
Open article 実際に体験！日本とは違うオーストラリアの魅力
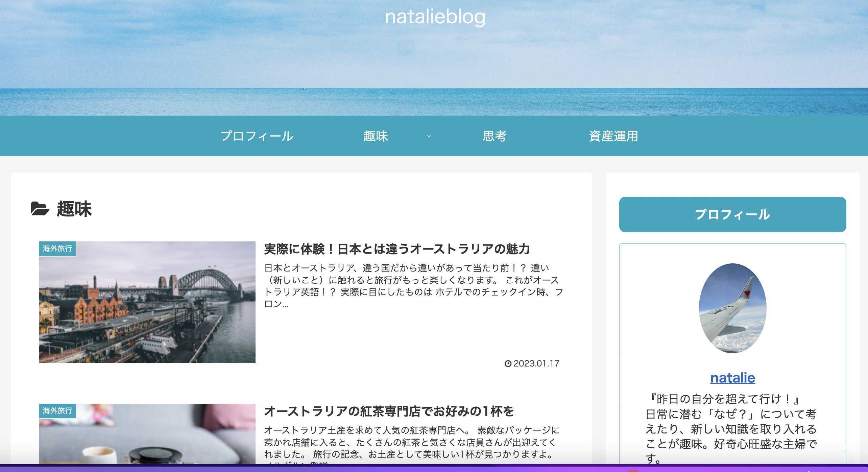[x=396, y=249]
